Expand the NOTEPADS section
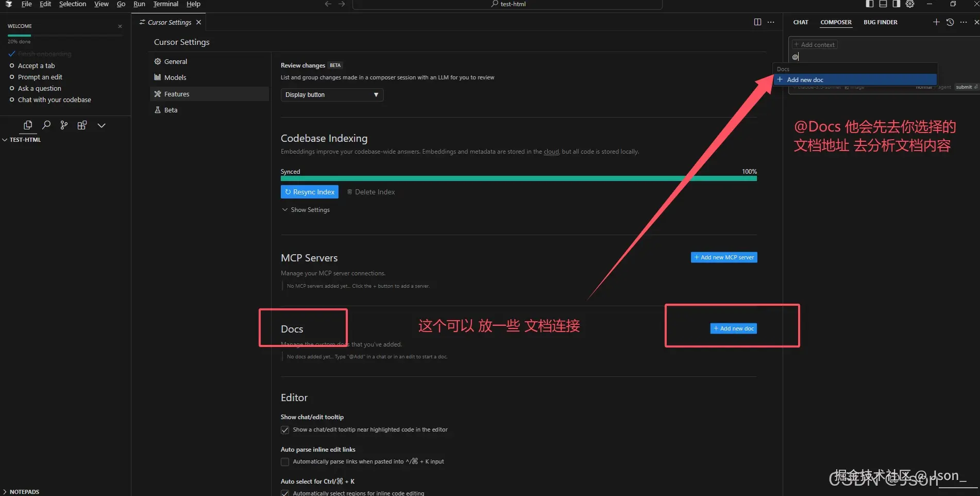The image size is (980, 496). coord(21,492)
